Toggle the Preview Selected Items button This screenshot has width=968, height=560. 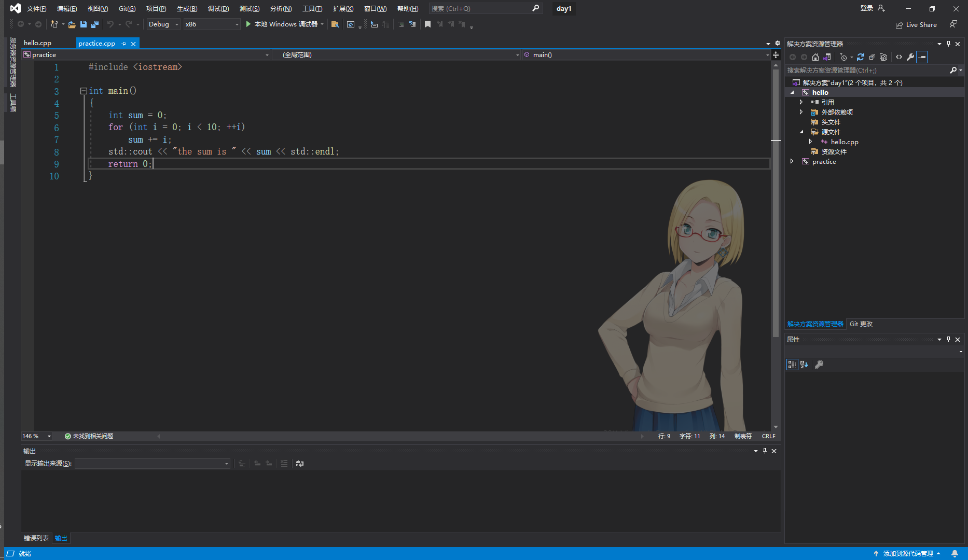click(922, 57)
